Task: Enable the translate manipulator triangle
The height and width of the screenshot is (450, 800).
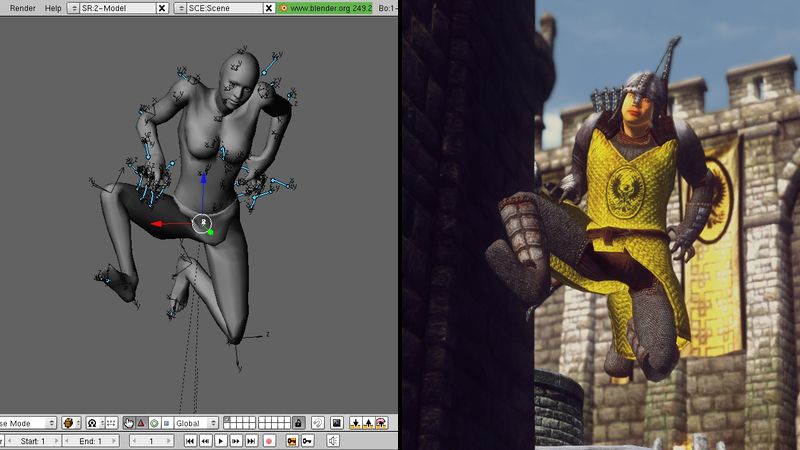Action: (x=141, y=423)
